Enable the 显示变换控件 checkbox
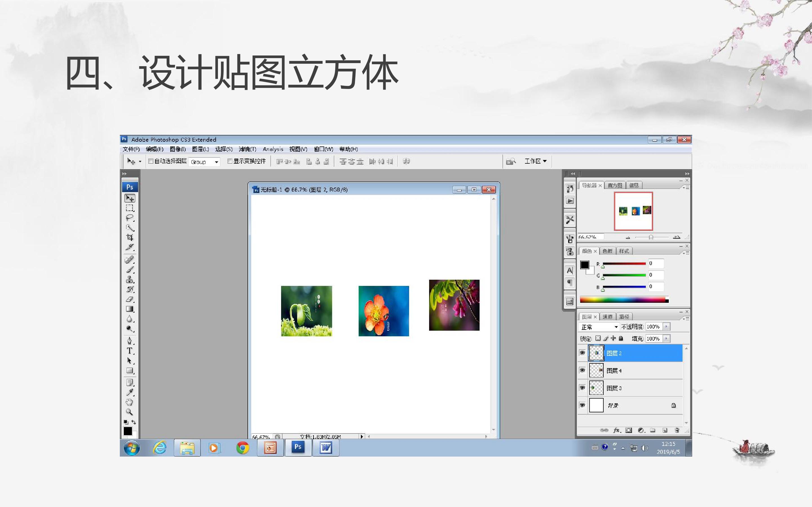This screenshot has height=507, width=812. point(230,161)
